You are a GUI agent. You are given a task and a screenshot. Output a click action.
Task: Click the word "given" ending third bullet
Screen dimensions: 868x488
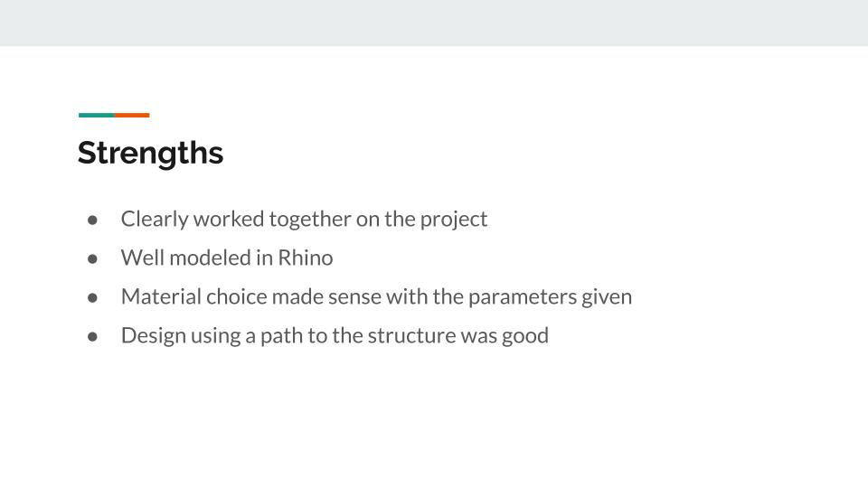606,296
